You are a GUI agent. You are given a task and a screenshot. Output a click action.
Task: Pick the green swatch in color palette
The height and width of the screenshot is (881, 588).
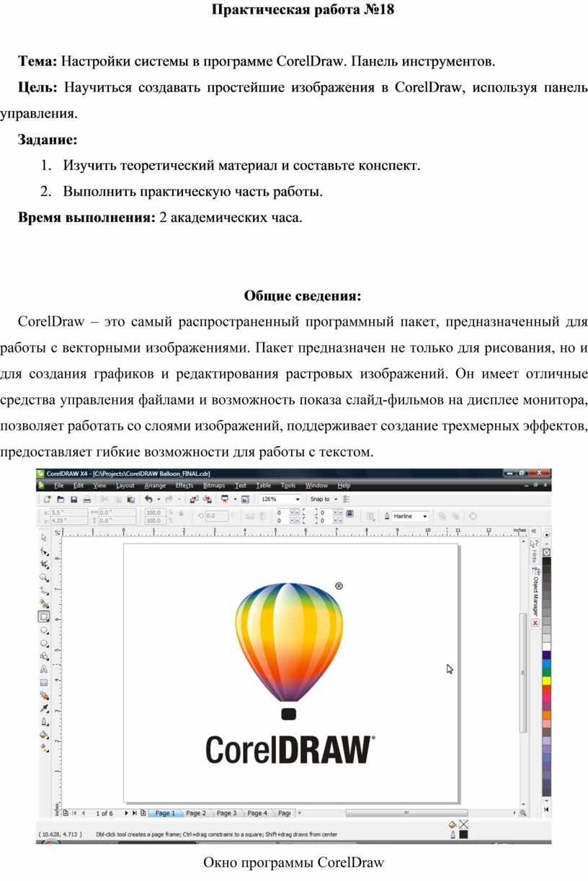tap(547, 671)
